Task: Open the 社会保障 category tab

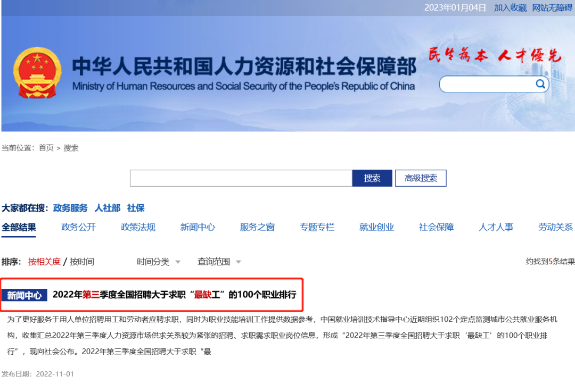Action: pyautogui.click(x=436, y=227)
